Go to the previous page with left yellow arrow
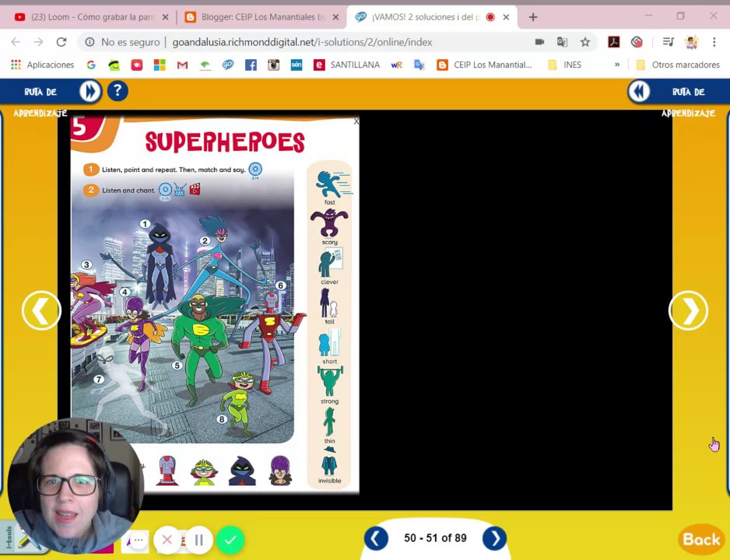This screenshot has width=730, height=560. (41, 310)
